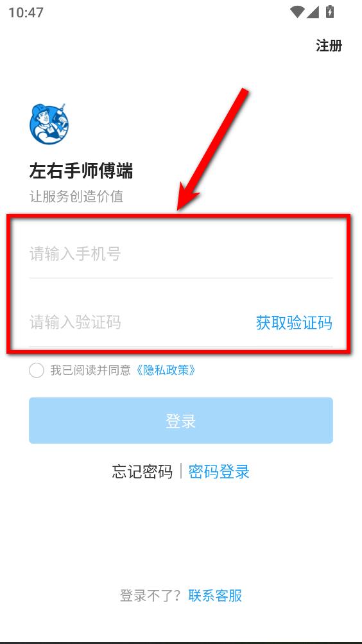Contact support via 联系客服
Viewport: 362px width, 644px height.
(x=215, y=596)
